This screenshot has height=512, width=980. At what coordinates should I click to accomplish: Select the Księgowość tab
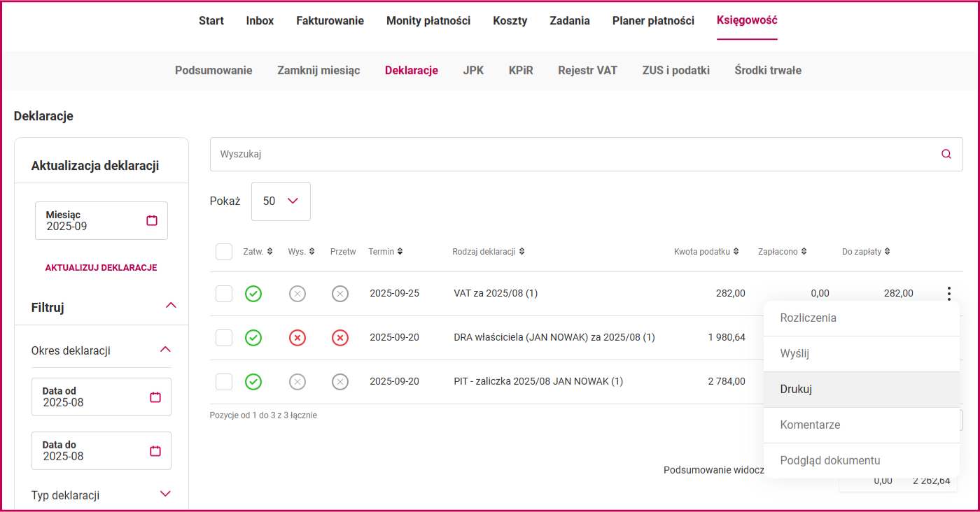(x=747, y=20)
